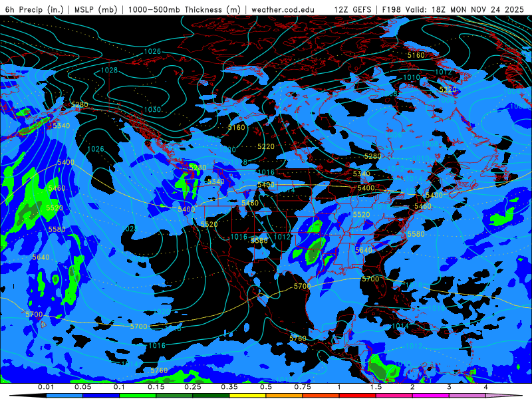Pick the medium green 0.15–0.25 legend swatch

174,396
